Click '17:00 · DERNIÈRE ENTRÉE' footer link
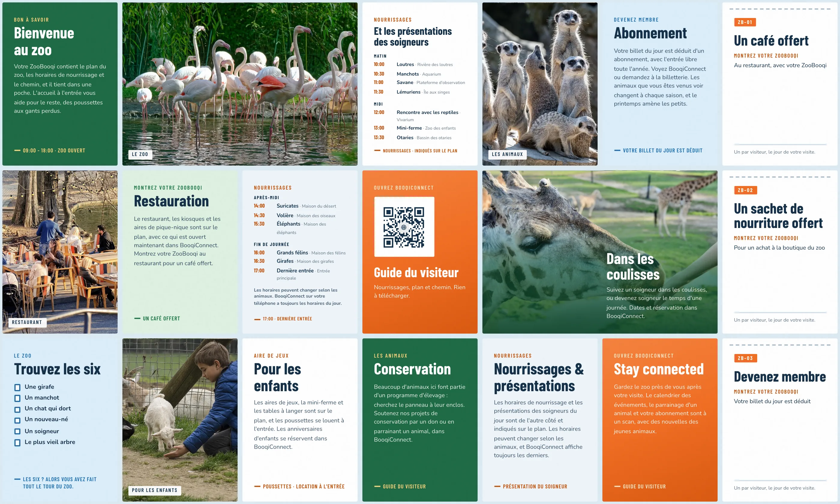 [287, 319]
